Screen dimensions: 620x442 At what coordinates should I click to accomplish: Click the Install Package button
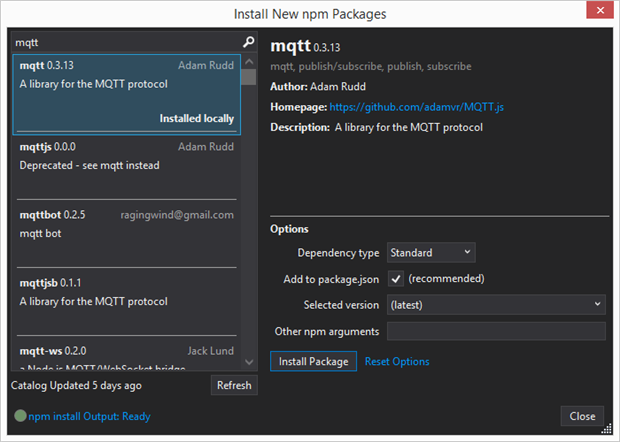coord(313,361)
